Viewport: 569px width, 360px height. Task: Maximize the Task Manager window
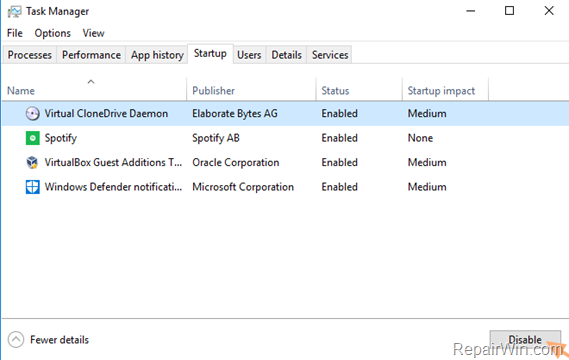point(509,11)
